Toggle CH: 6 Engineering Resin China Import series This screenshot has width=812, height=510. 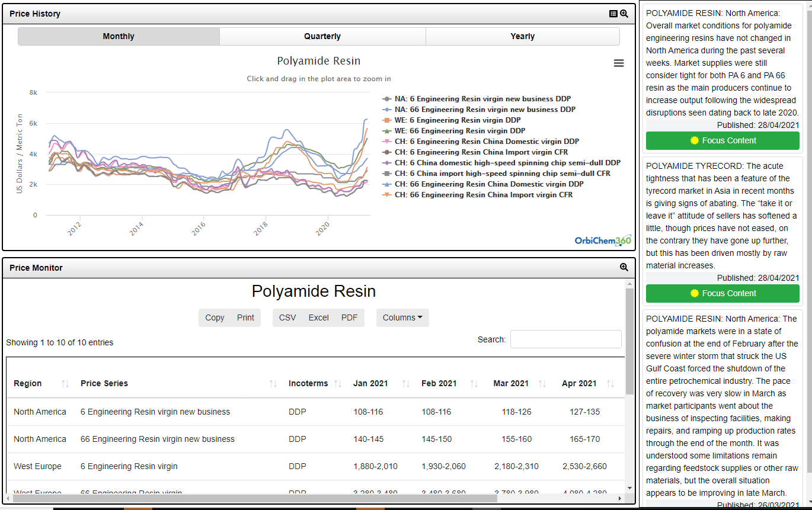coord(475,152)
